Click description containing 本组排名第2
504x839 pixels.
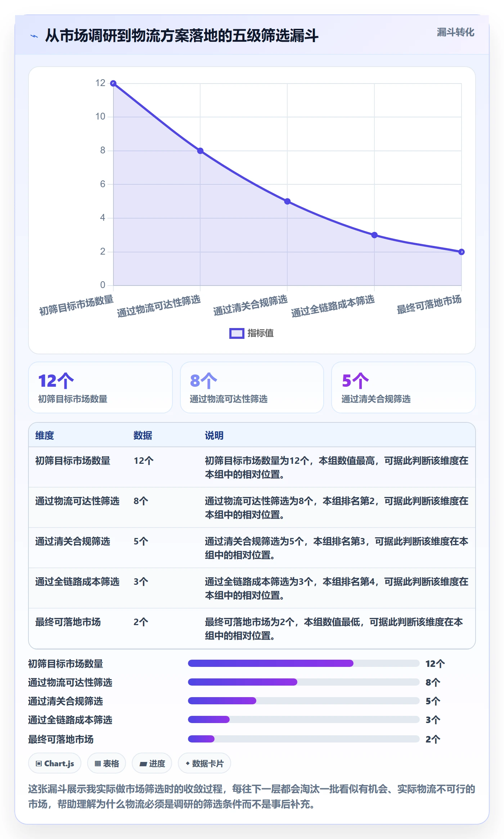click(x=337, y=508)
